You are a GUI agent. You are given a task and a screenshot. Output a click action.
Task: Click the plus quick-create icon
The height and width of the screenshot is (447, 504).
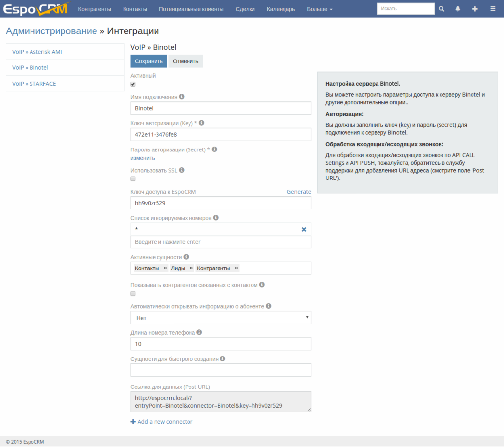click(475, 9)
